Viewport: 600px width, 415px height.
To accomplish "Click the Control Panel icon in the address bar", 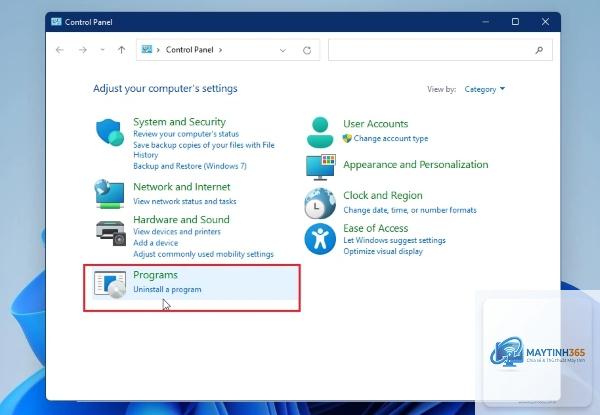I will pos(147,49).
